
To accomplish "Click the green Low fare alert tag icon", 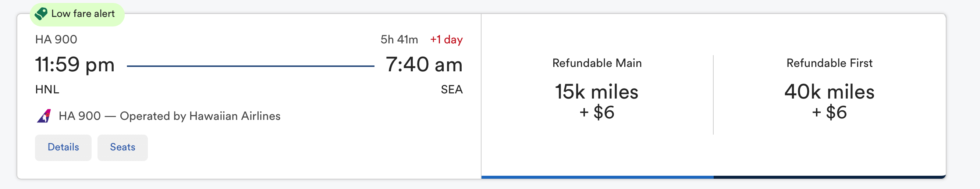I will [41, 14].
